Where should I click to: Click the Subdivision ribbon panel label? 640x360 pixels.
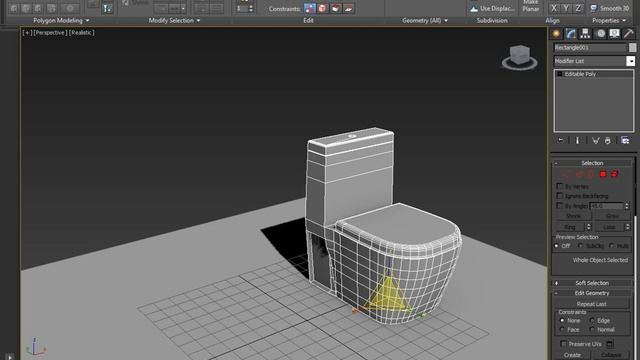(x=492, y=20)
